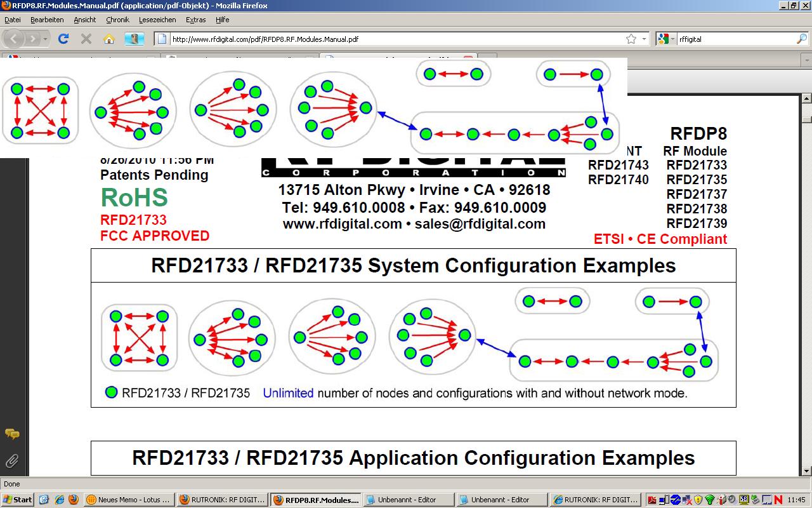Click the Reload page icon

pos(63,39)
